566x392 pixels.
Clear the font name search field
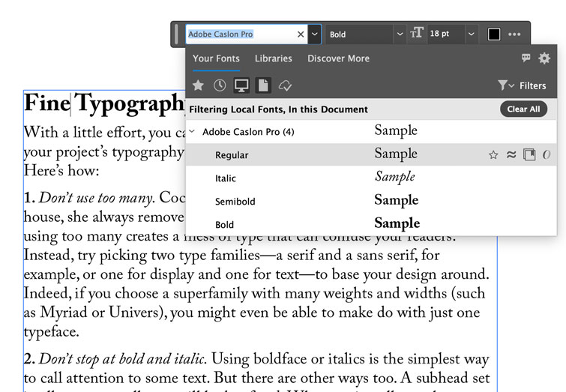tap(301, 34)
